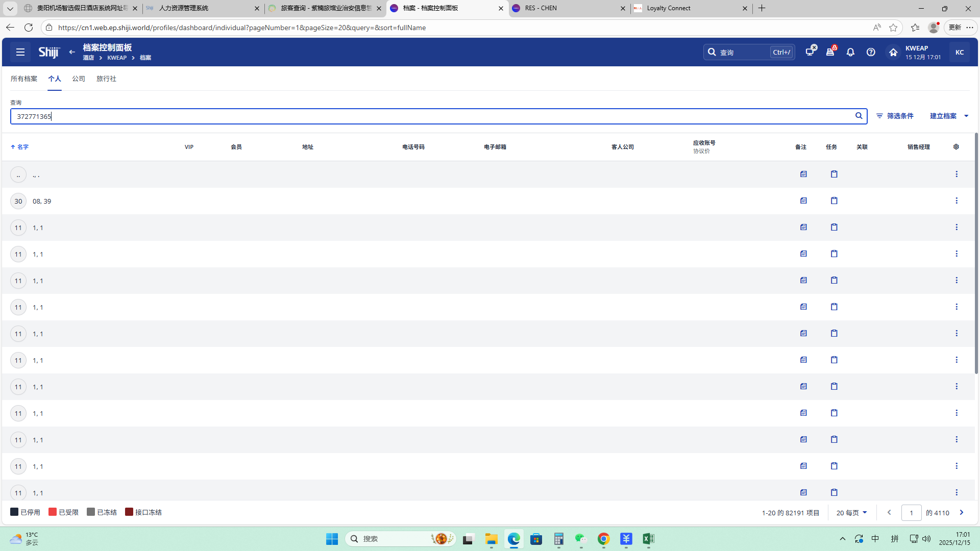This screenshot has width=980, height=551.
Task: Open the hamburger navigation menu
Action: click(x=20, y=52)
